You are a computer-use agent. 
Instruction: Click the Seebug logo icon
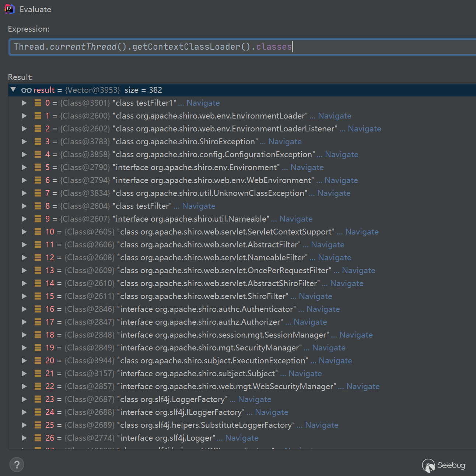[428, 466]
